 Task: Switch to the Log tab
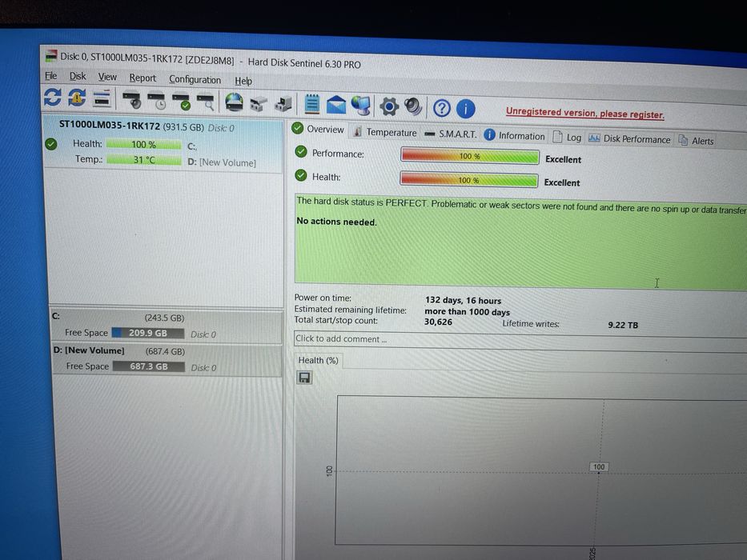click(x=567, y=138)
